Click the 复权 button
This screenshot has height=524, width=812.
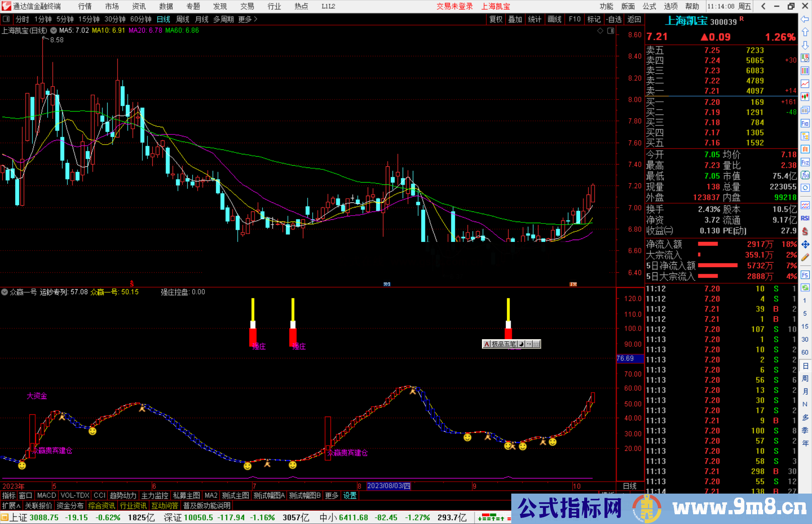(x=496, y=19)
